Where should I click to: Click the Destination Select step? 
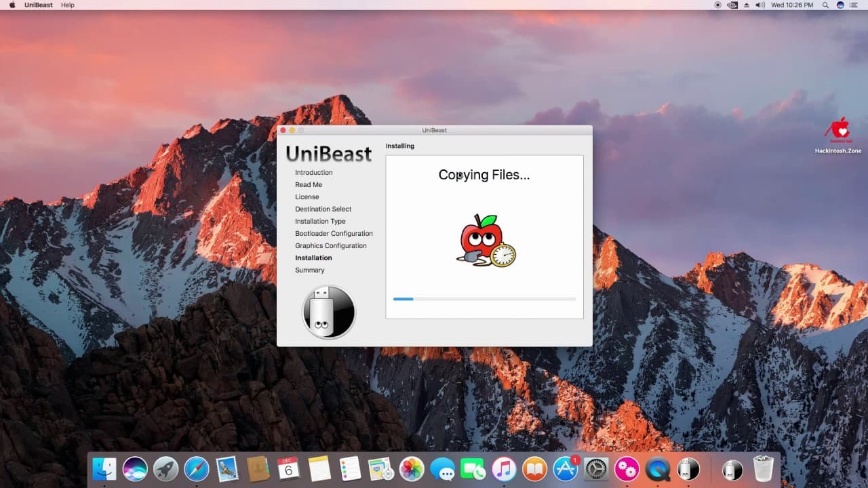[323, 209]
